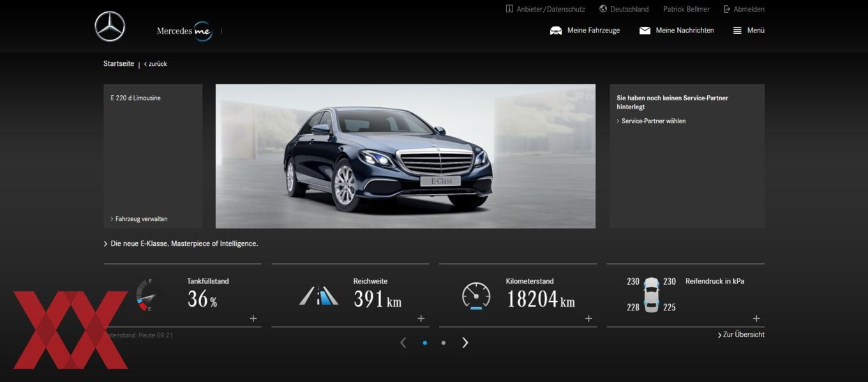Click the Mercedes-Benz star logo

point(110,27)
